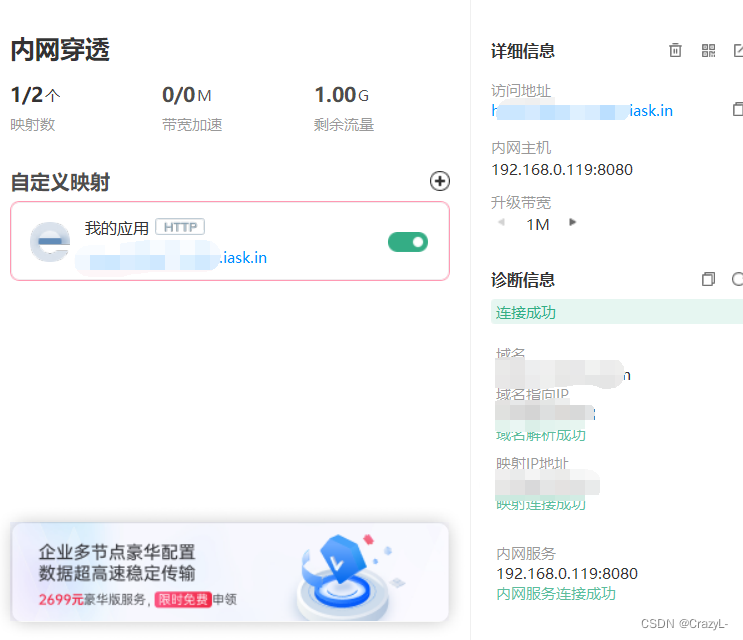Screen dimensions: 743x640
Task: Show the QR code for this mapping
Action: pyautogui.click(x=708, y=51)
